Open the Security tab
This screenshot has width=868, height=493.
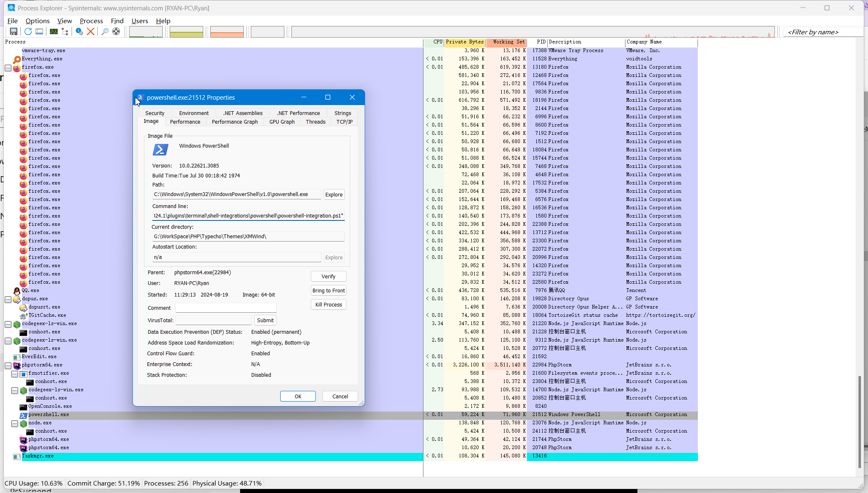tap(155, 113)
